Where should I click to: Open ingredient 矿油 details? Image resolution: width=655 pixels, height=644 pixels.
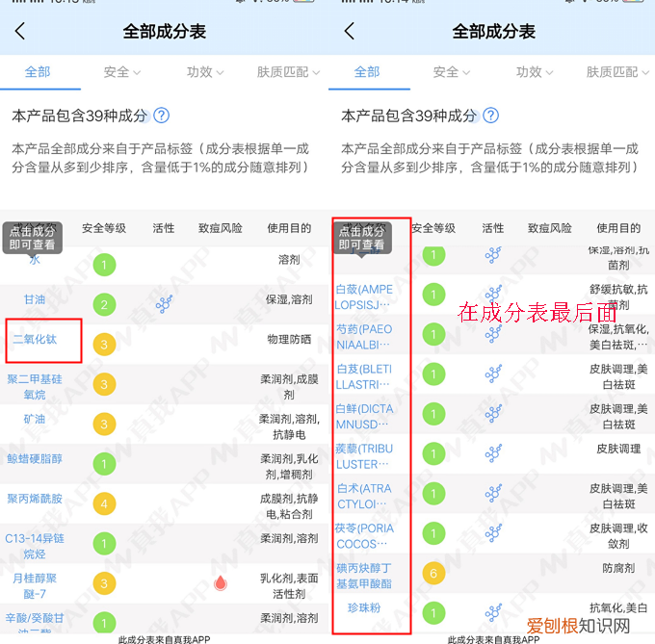tap(35, 419)
